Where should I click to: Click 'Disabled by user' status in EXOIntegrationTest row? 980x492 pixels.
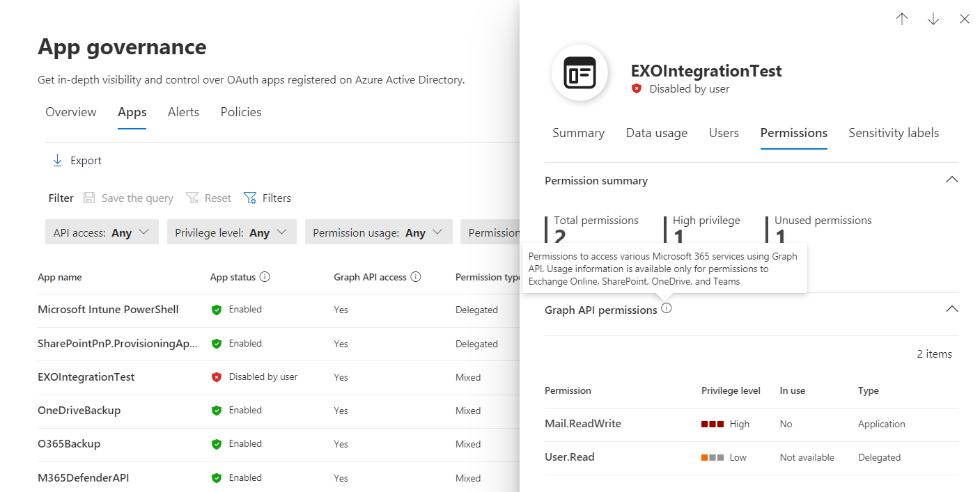pyautogui.click(x=263, y=377)
